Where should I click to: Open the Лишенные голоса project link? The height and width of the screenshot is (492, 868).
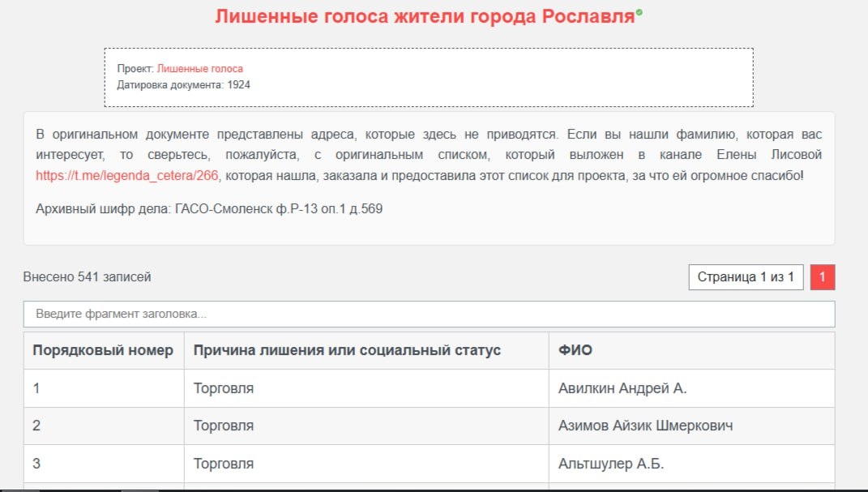click(200, 69)
